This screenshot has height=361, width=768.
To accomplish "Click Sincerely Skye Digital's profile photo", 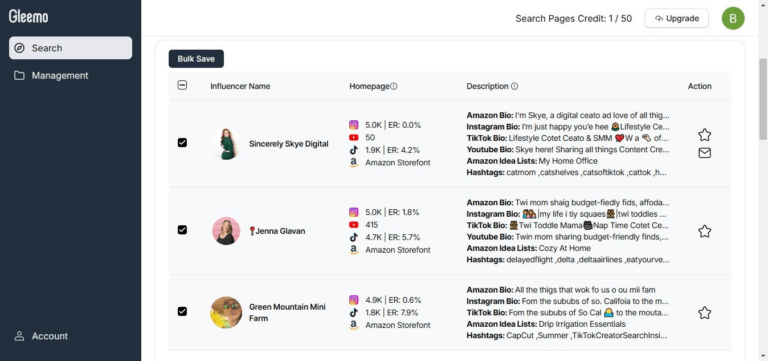I will tap(226, 144).
